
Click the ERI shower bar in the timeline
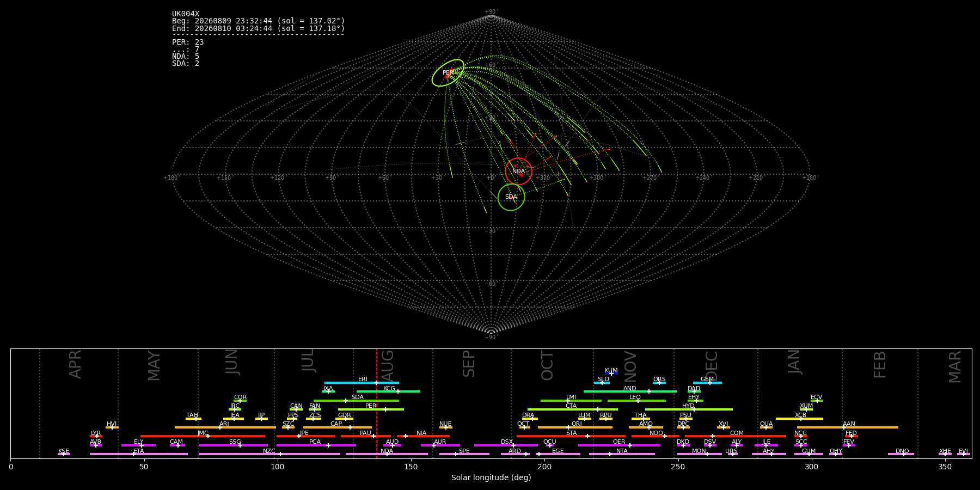362,383
